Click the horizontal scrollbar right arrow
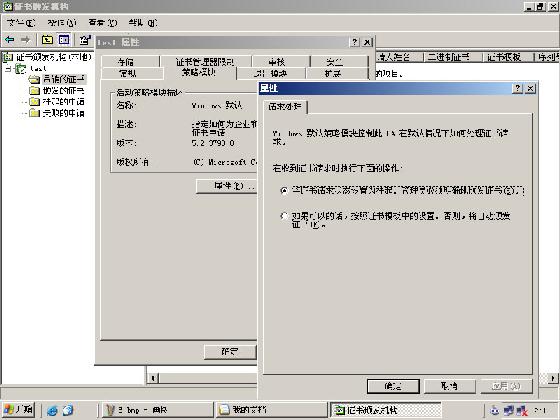 click(x=553, y=378)
